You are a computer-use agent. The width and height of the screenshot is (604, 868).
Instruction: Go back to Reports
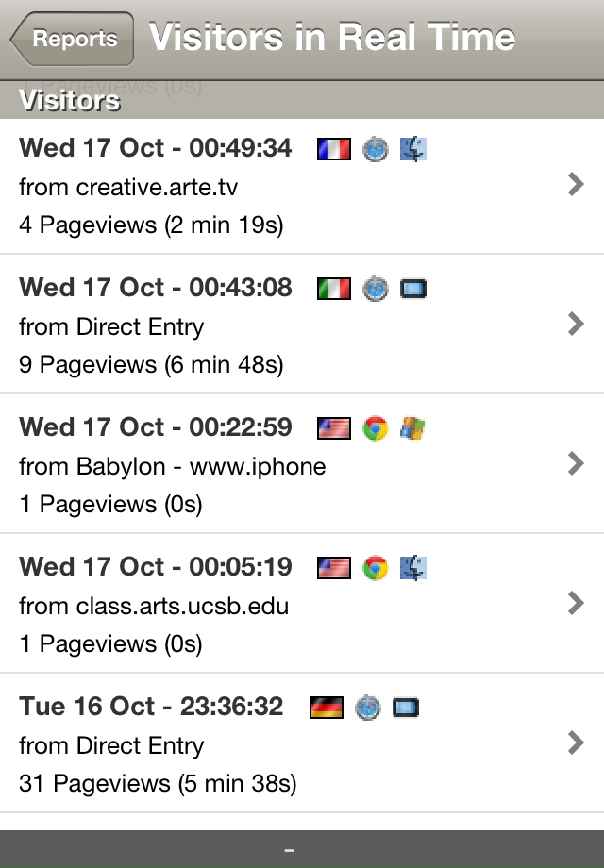click(x=72, y=39)
